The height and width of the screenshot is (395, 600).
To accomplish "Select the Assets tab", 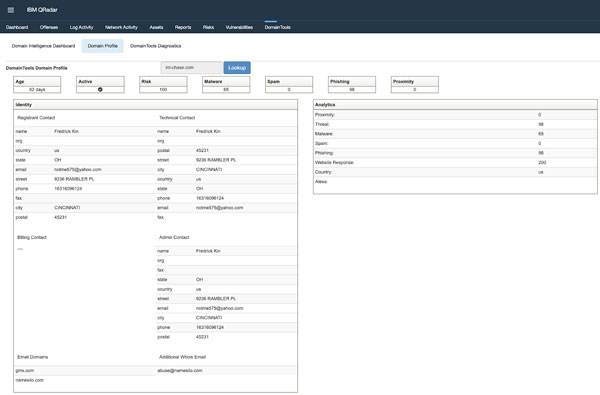I will tap(156, 27).
